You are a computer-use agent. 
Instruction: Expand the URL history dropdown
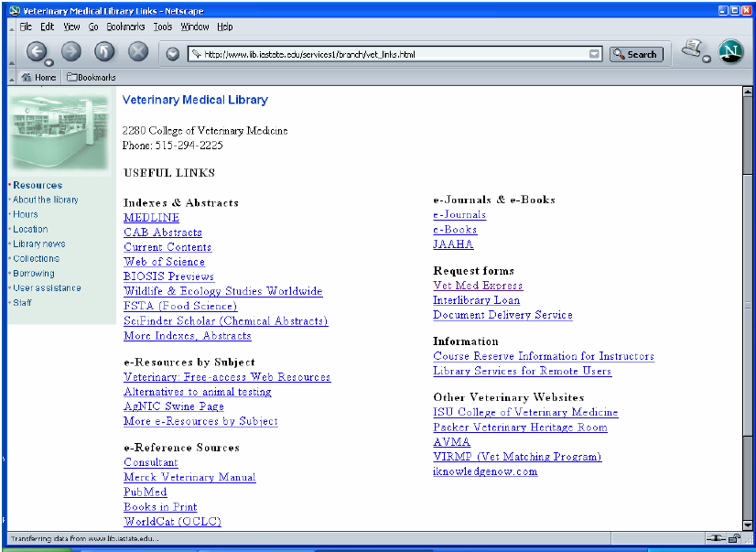tap(595, 54)
